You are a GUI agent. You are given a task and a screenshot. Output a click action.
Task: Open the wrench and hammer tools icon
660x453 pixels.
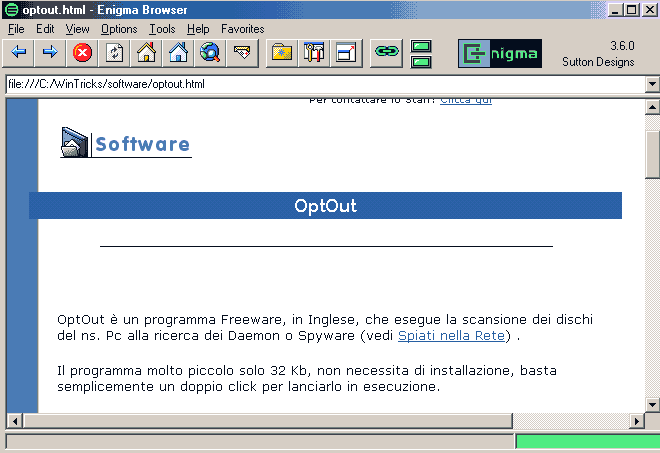pos(314,53)
